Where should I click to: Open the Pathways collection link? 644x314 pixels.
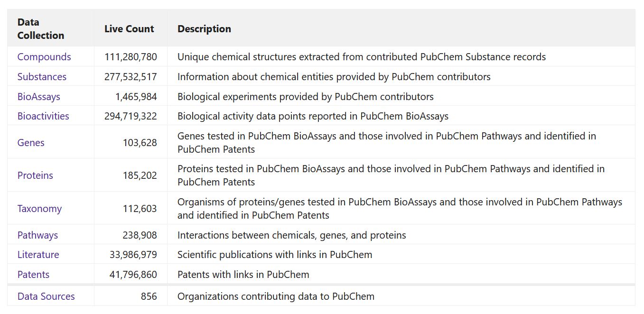(37, 235)
